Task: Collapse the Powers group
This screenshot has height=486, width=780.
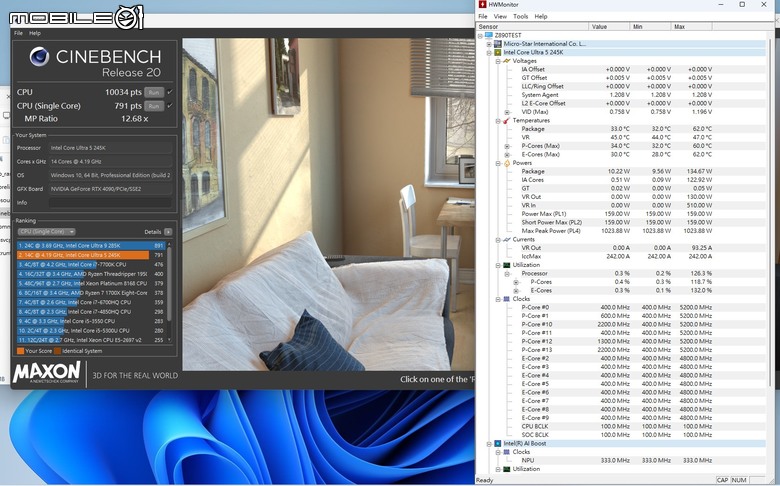Action: pyautogui.click(x=498, y=163)
